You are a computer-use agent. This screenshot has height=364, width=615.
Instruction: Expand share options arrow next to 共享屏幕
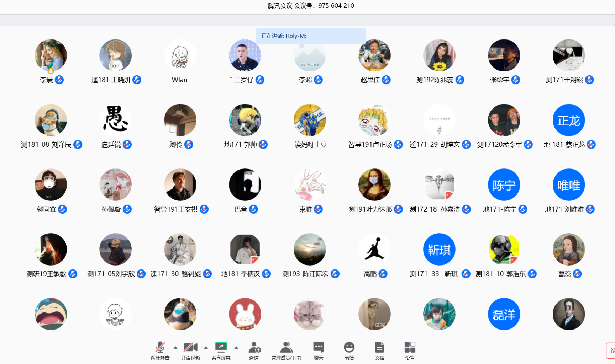point(236,348)
